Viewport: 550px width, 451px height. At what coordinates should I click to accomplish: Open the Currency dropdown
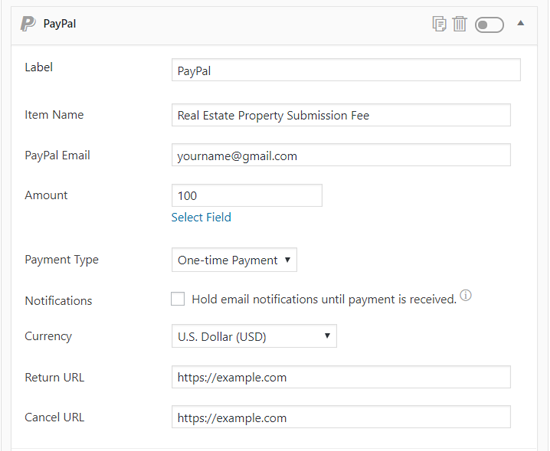tap(254, 336)
